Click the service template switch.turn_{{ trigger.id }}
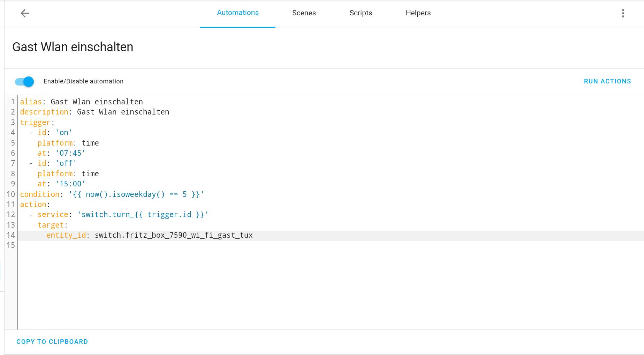Screen dimensions: 644x355 pos(143,214)
